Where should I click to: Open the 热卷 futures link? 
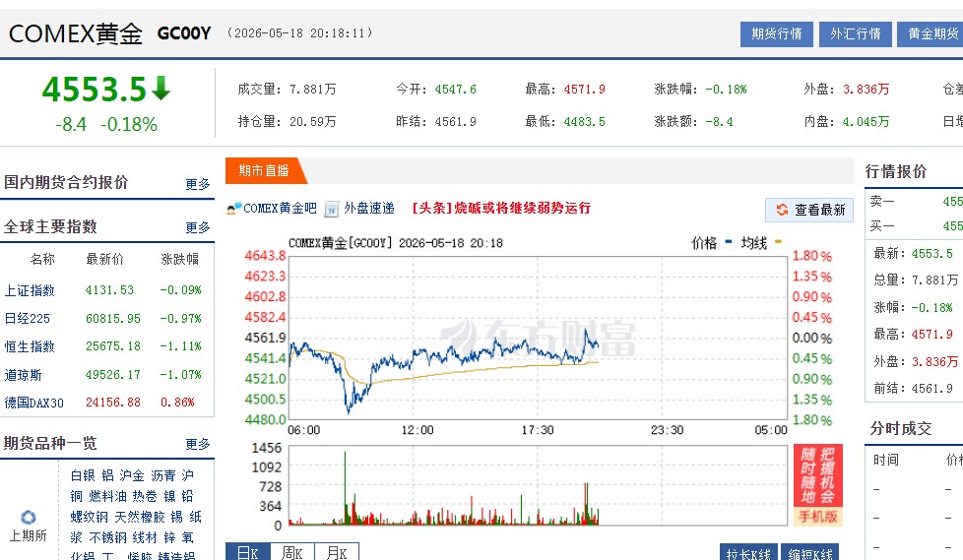145,496
